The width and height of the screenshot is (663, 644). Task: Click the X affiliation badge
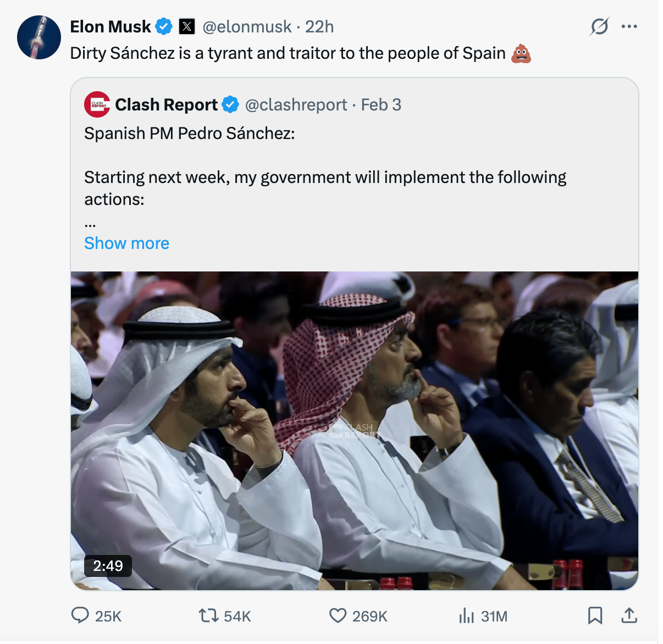187,26
